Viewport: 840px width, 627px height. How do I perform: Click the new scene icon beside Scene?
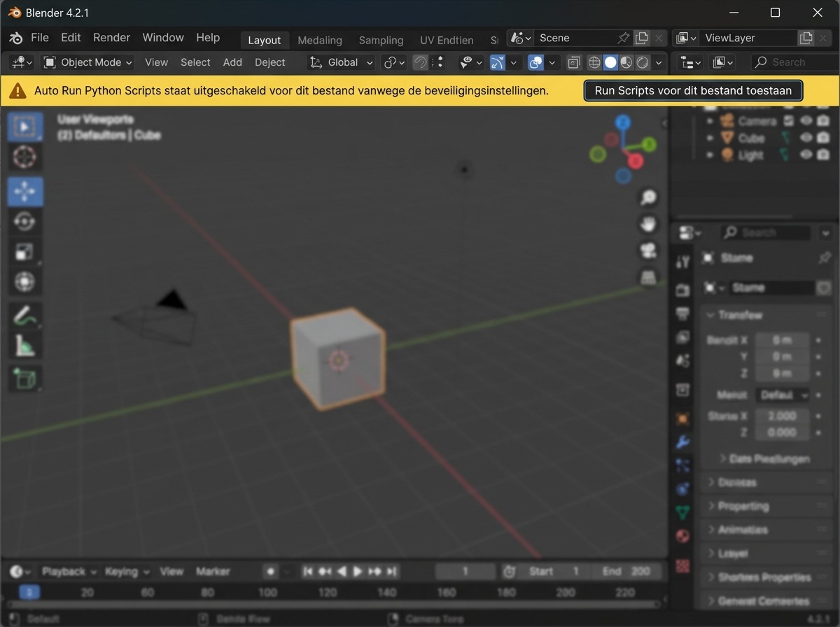coord(641,38)
